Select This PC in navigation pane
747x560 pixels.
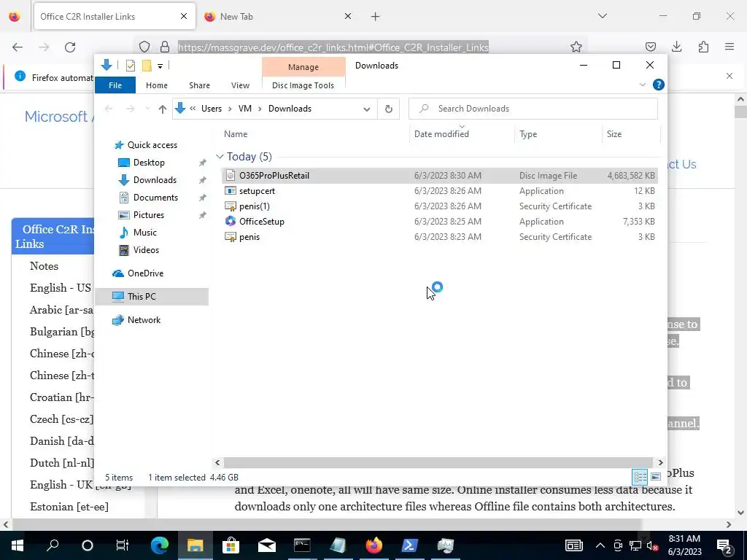coord(152,297)
